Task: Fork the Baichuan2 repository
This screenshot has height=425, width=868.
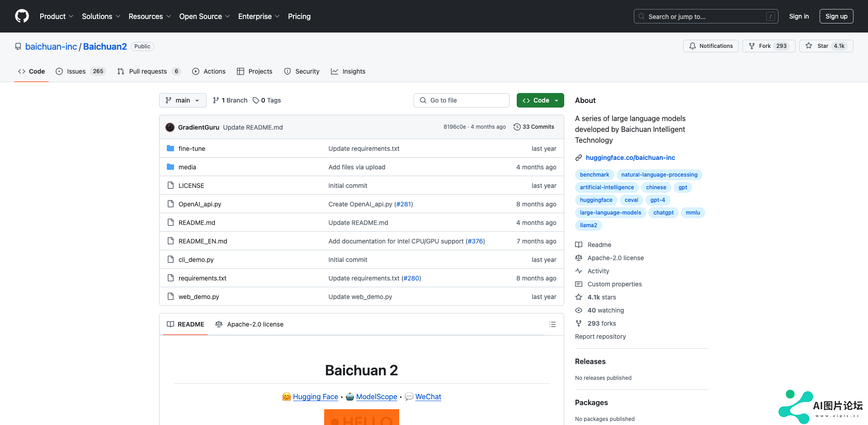Action: 769,46
